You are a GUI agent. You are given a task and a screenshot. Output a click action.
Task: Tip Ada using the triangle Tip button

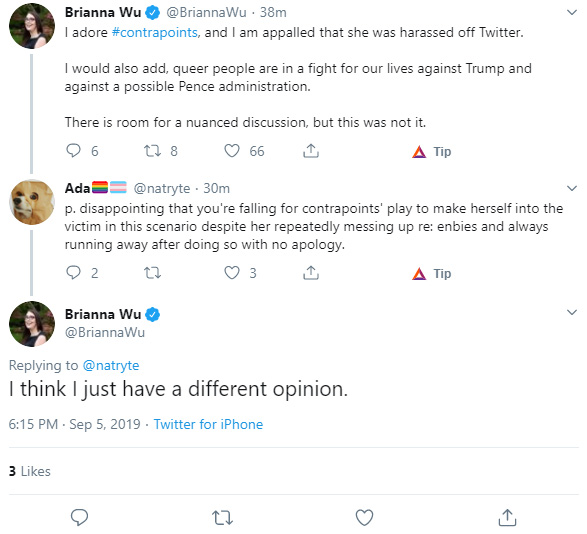(x=432, y=274)
